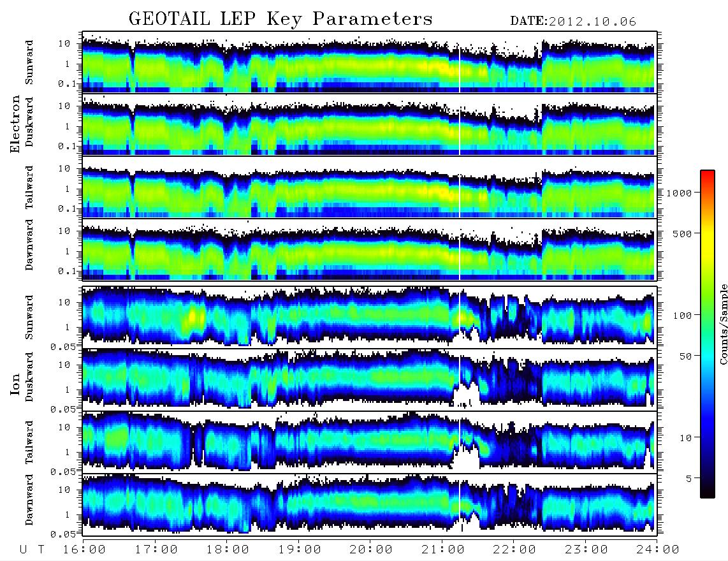Click the Counts/Sample color bar label
The height and width of the screenshot is (561, 728).
pyautogui.click(x=723, y=324)
